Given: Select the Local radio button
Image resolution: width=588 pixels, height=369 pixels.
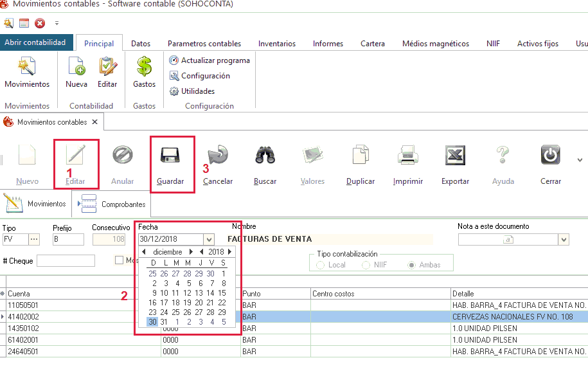Looking at the screenshot, I should (321, 265).
